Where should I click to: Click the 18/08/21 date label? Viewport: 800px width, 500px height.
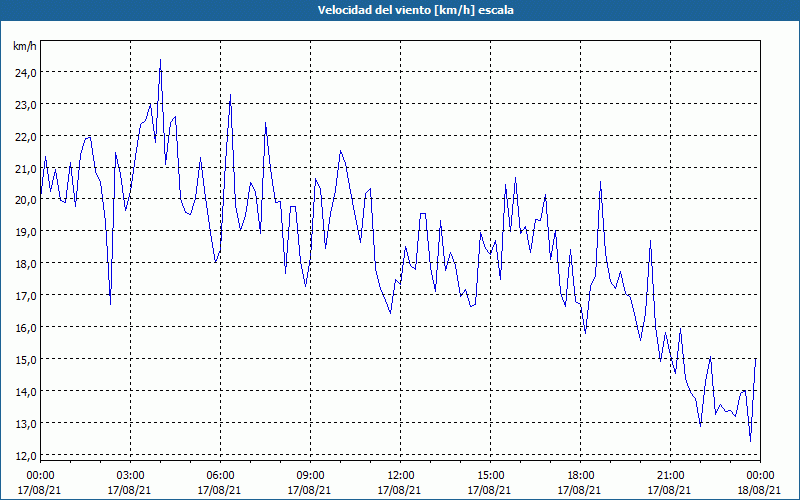pyautogui.click(x=759, y=490)
